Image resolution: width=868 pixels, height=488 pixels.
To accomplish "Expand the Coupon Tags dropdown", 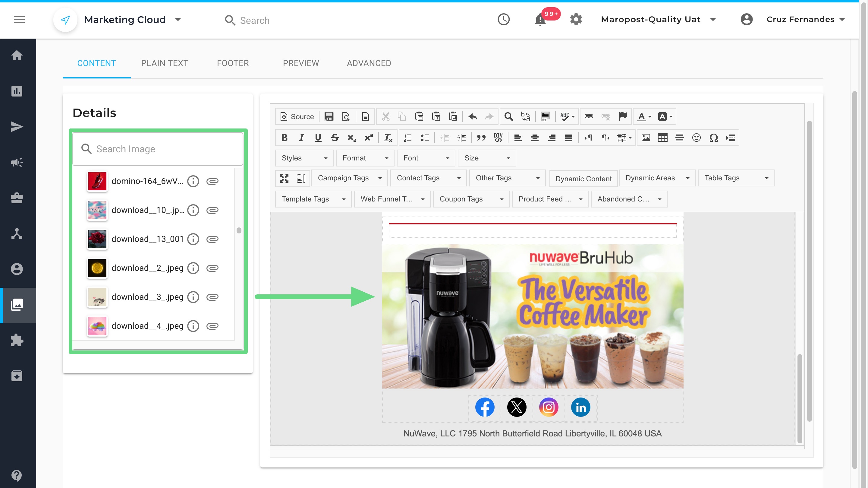I will pyautogui.click(x=471, y=199).
